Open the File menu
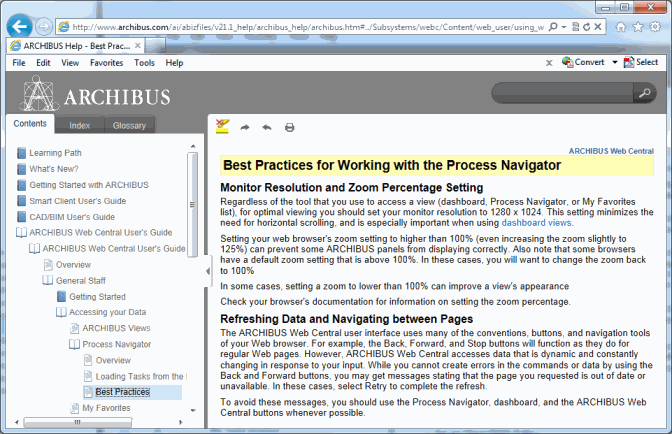This screenshot has width=672, height=434. click(19, 63)
